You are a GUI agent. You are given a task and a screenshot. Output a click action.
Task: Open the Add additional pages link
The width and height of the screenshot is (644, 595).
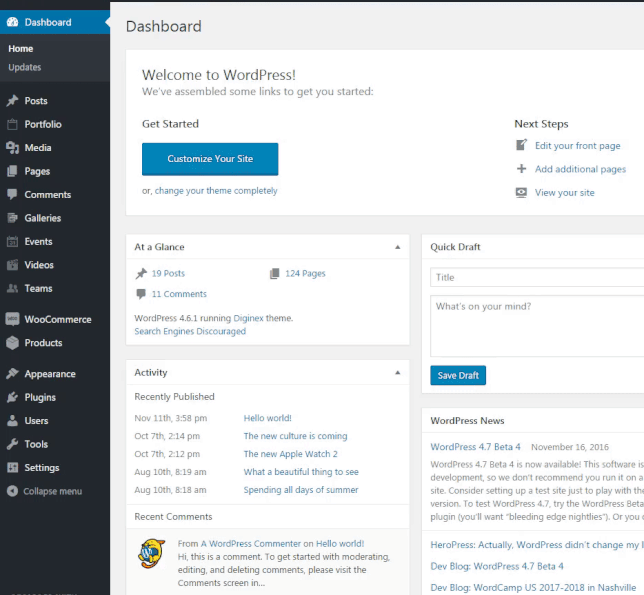tap(580, 169)
